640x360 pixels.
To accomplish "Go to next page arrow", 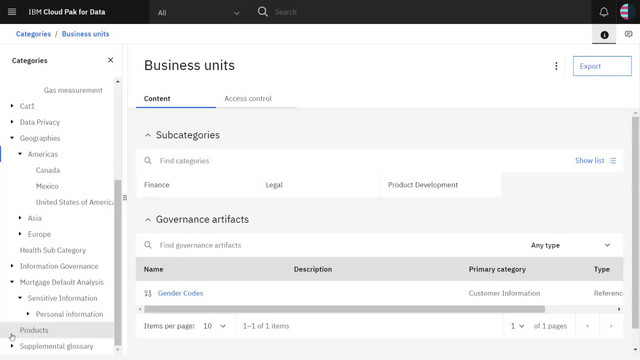I will 611,326.
